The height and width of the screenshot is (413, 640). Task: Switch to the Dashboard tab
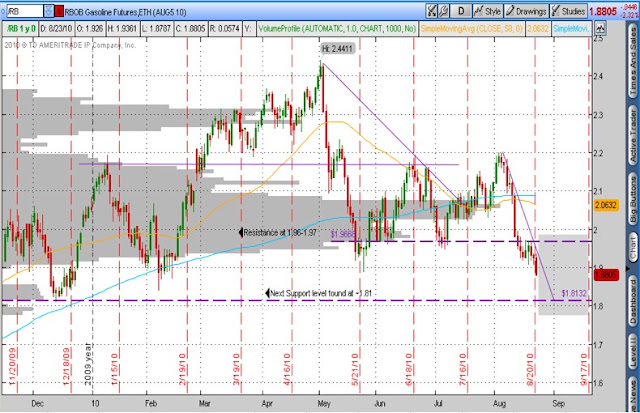633,300
